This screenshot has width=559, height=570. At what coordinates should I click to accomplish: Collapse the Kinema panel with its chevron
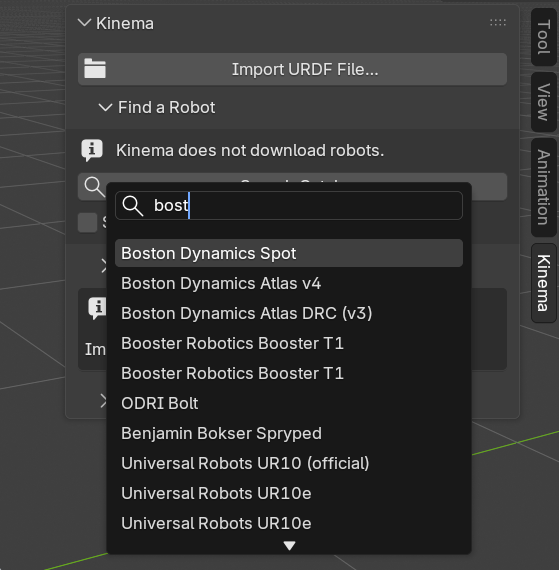point(84,23)
